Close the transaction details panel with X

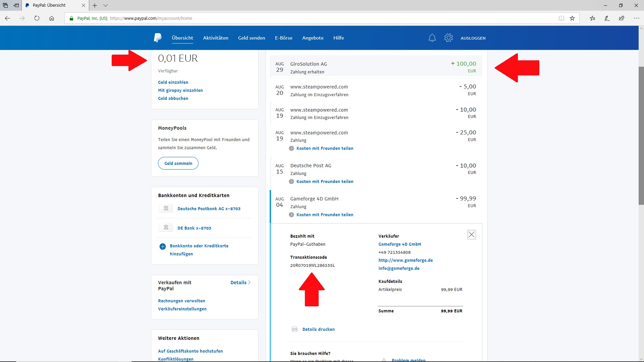(x=472, y=235)
